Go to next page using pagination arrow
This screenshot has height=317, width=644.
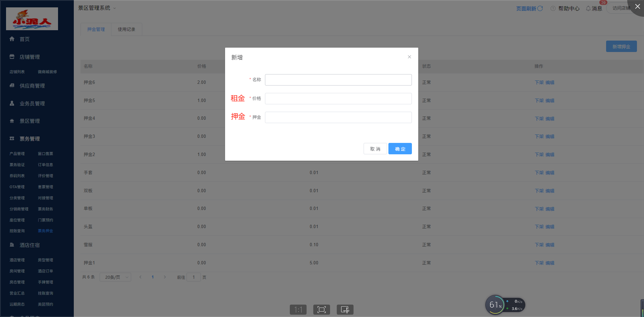point(165,277)
